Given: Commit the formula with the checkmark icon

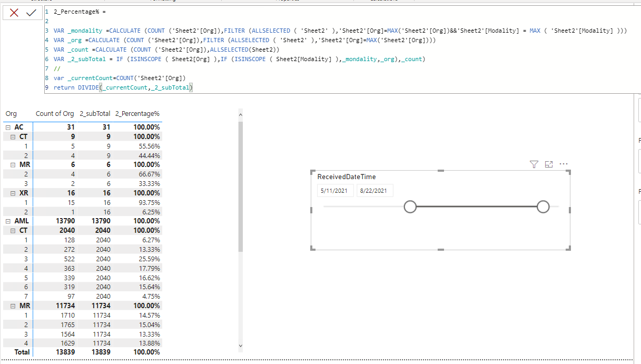Looking at the screenshot, I should coord(31,13).
